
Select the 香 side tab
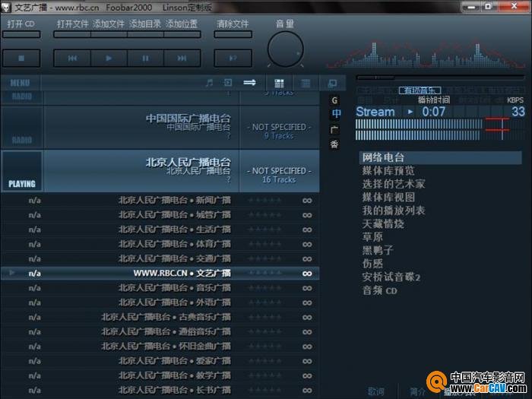tap(334, 144)
